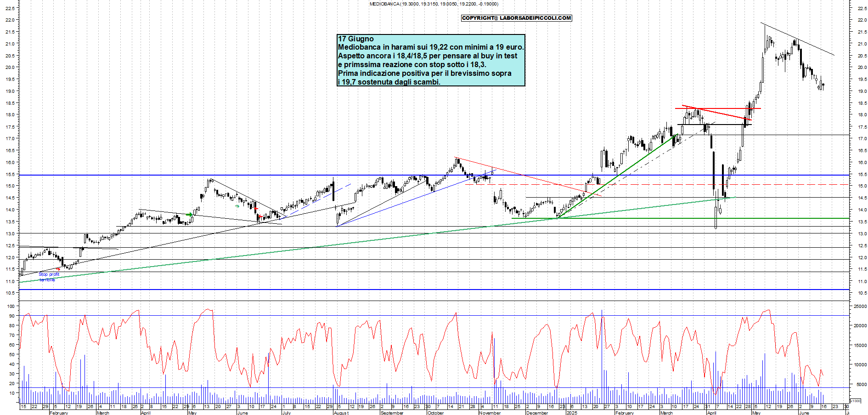The image size is (868, 415).
Task: Click the 'Stop profit terribile' annotation
Action: pyautogui.click(x=49, y=277)
